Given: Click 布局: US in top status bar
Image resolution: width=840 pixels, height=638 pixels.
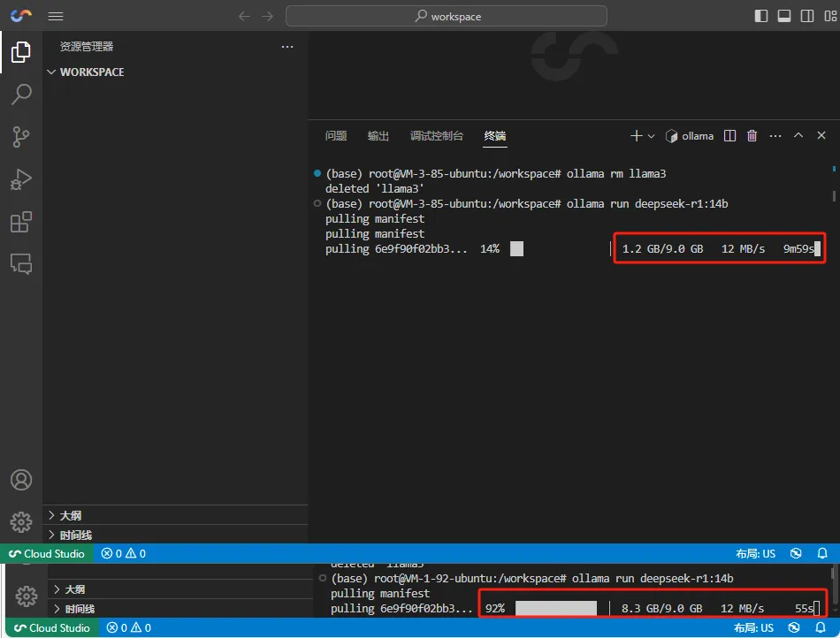Looking at the screenshot, I should click(x=755, y=553).
